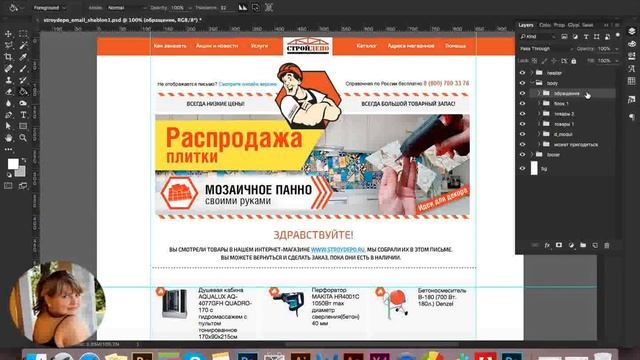Screen dimensions: 640x360
Task: Switch to the Glyphs tab
Action: (573, 25)
